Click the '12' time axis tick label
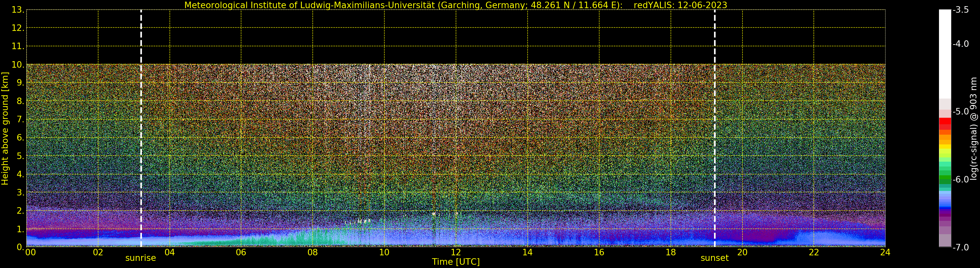The width and height of the screenshot is (980, 268). (x=456, y=252)
